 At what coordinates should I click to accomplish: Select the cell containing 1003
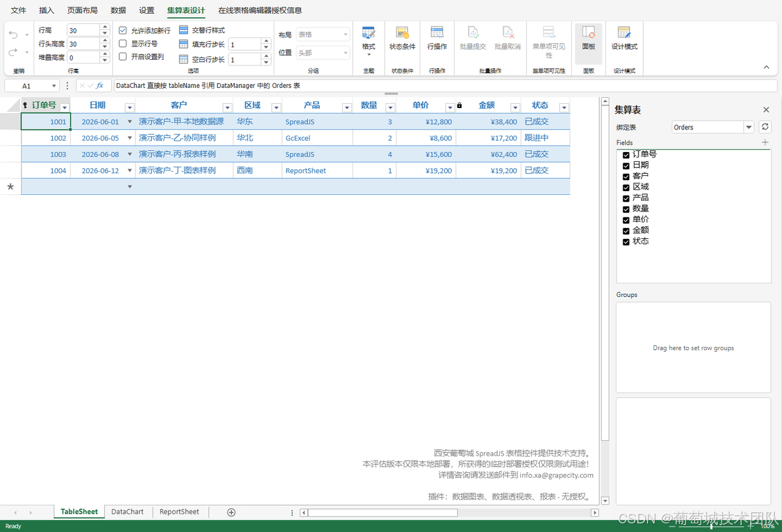point(46,155)
